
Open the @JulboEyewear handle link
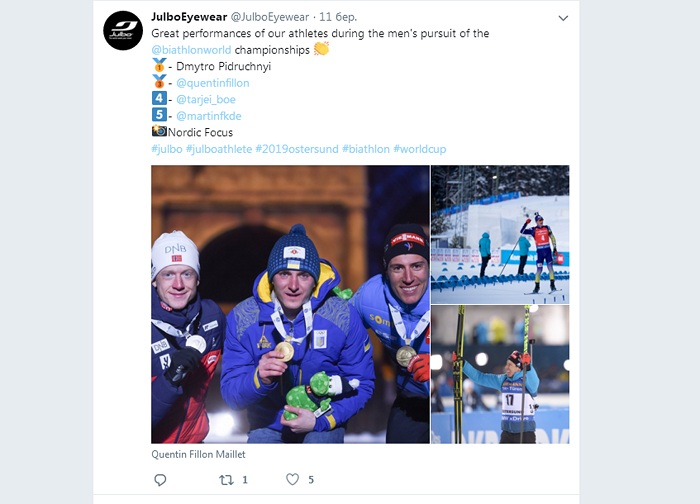tap(270, 17)
